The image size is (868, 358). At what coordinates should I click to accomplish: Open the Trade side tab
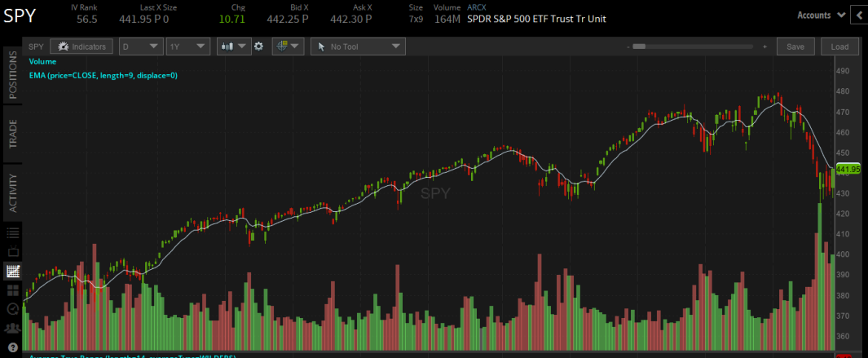tap(13, 134)
